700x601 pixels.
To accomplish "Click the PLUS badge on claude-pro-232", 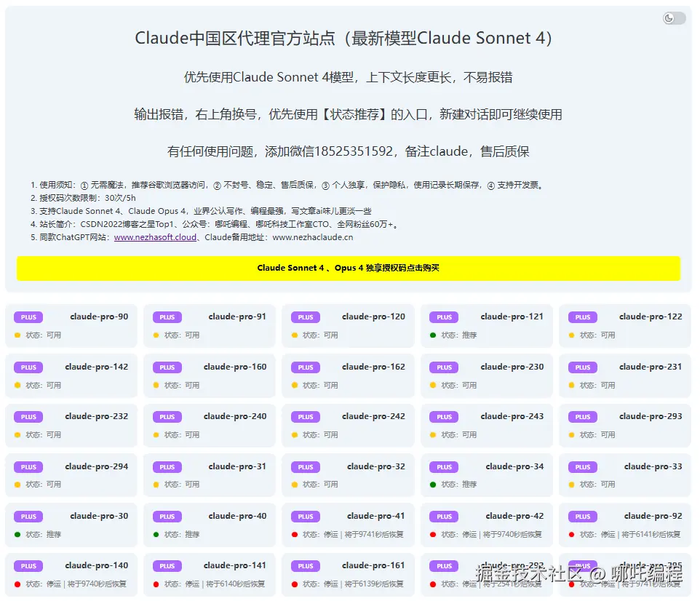I will (x=28, y=417).
